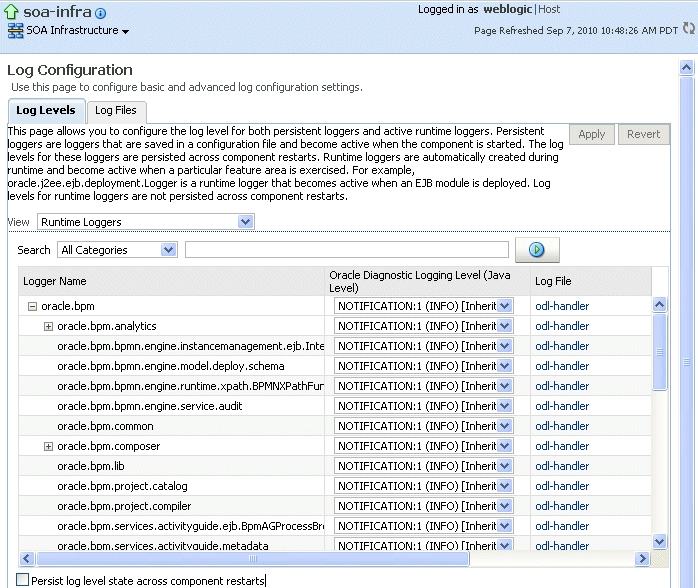This screenshot has height=588, width=698.
Task: Click the page scroll up arrow
Action: tap(686, 67)
